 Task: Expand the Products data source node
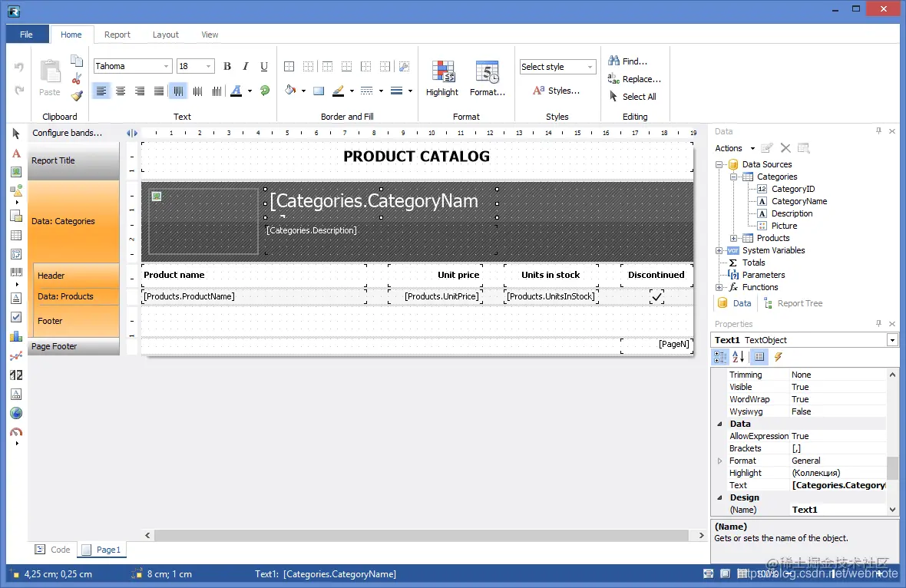coord(733,238)
